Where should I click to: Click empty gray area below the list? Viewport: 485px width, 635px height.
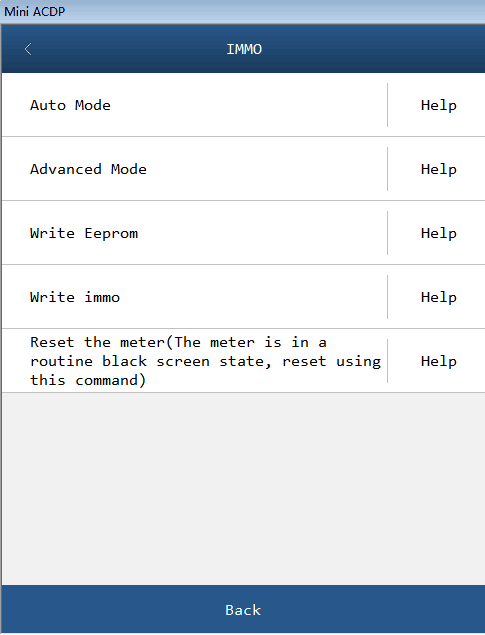click(x=243, y=488)
